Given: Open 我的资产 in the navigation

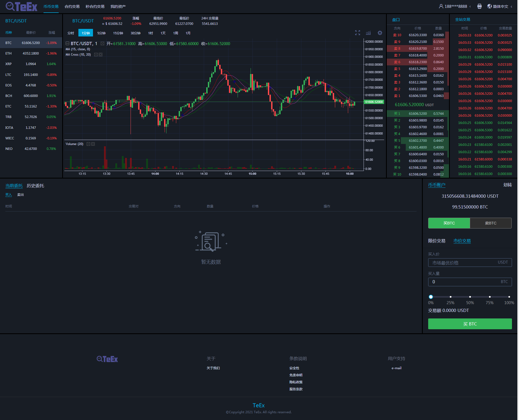Looking at the screenshot, I should click(x=118, y=6).
